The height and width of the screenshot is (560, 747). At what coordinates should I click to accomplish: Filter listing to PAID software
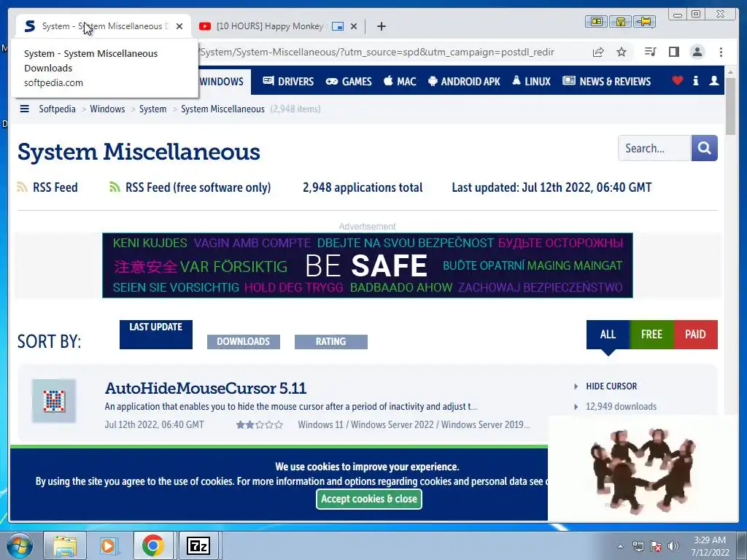coord(695,334)
